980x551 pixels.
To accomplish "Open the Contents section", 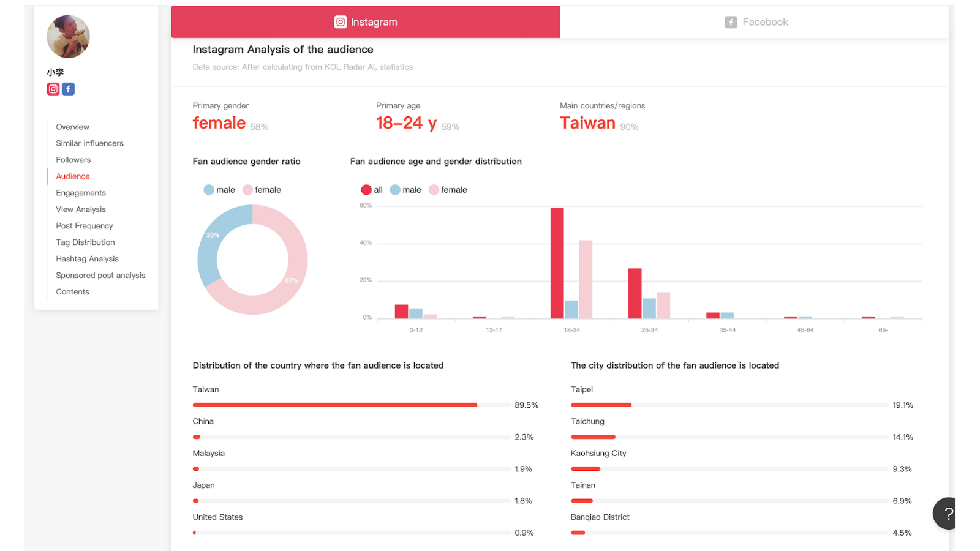I will click(72, 292).
